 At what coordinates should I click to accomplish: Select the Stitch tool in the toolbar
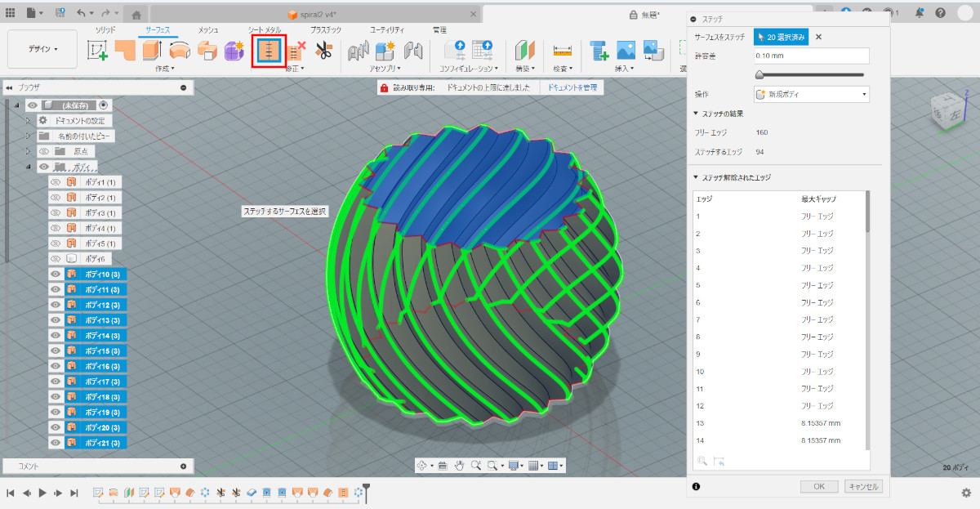[x=269, y=51]
